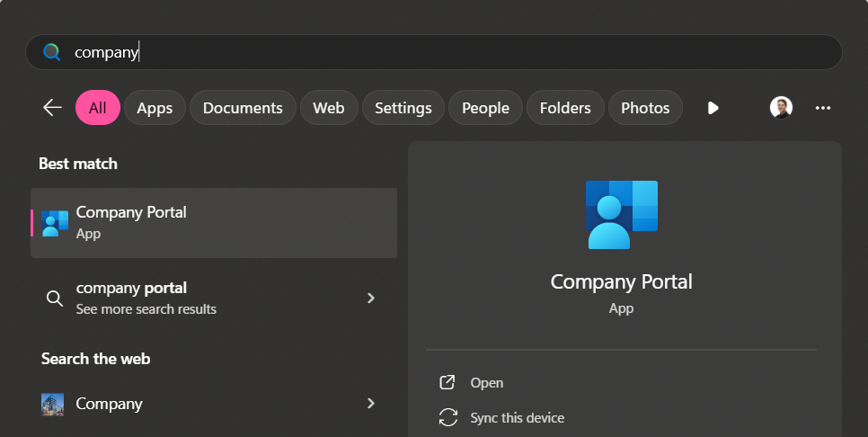The width and height of the screenshot is (868, 437).
Task: Click the magnifier icon beside company portal suggestion
Action: click(x=54, y=298)
